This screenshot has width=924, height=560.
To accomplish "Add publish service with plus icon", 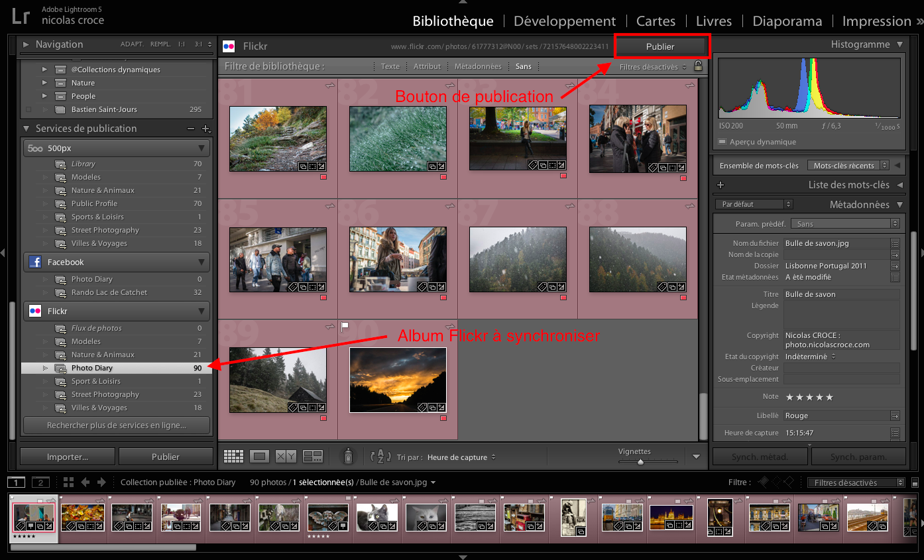I will coord(205,129).
